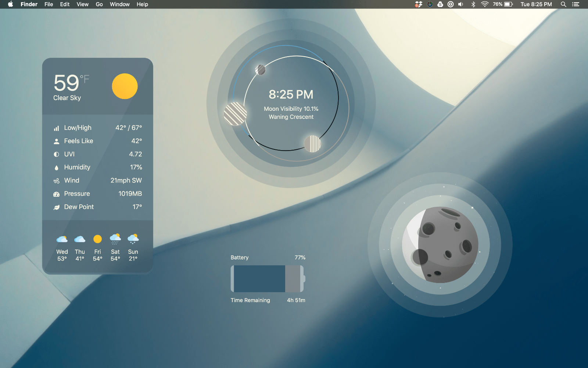
Task: Click the 42° / 67° low/high value
Action: (129, 128)
